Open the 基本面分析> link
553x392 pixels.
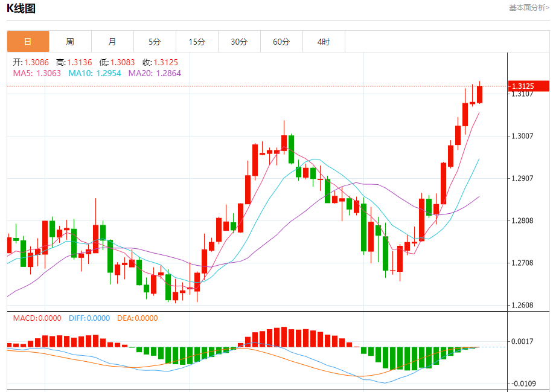pos(529,8)
